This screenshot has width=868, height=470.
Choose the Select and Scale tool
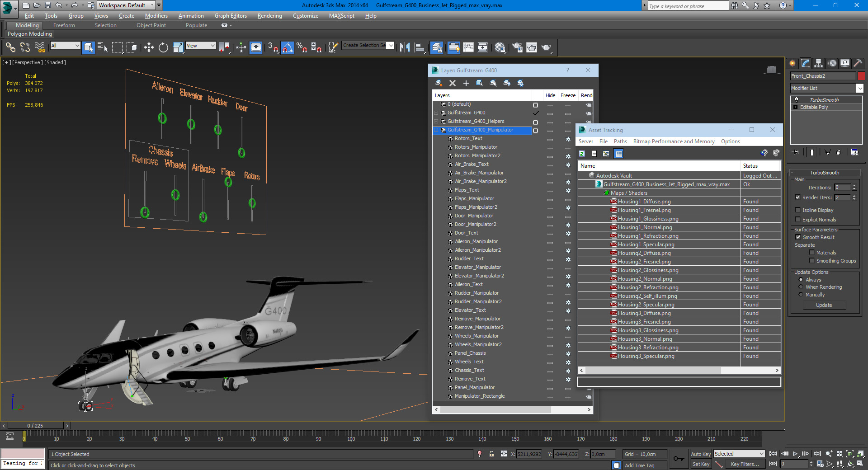(x=178, y=47)
